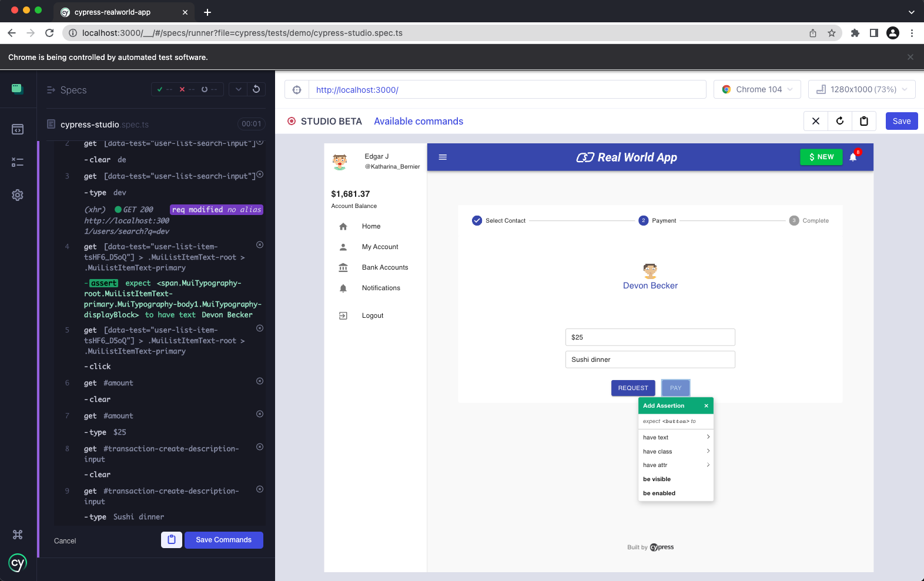924x581 pixels.
Task: Open the Available commands link
Action: click(419, 122)
